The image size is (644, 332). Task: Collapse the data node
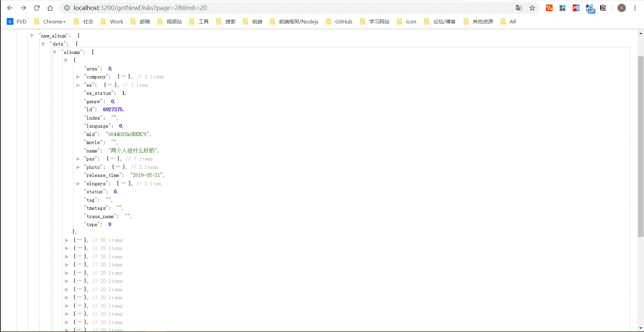tap(43, 44)
